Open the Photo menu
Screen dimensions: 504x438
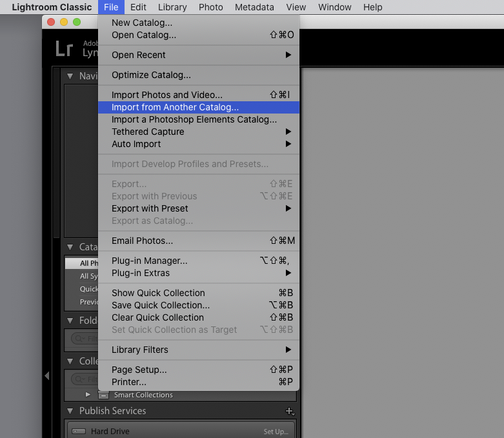[210, 7]
